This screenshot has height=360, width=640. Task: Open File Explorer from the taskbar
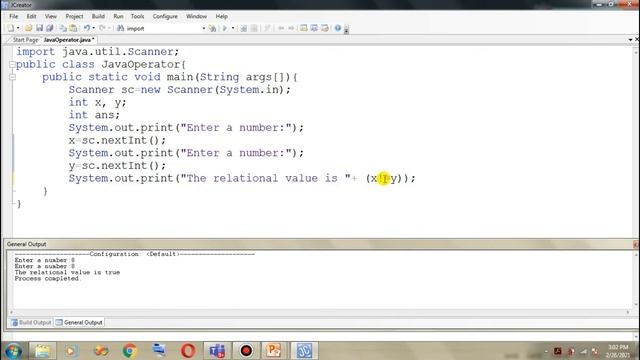[42, 351]
